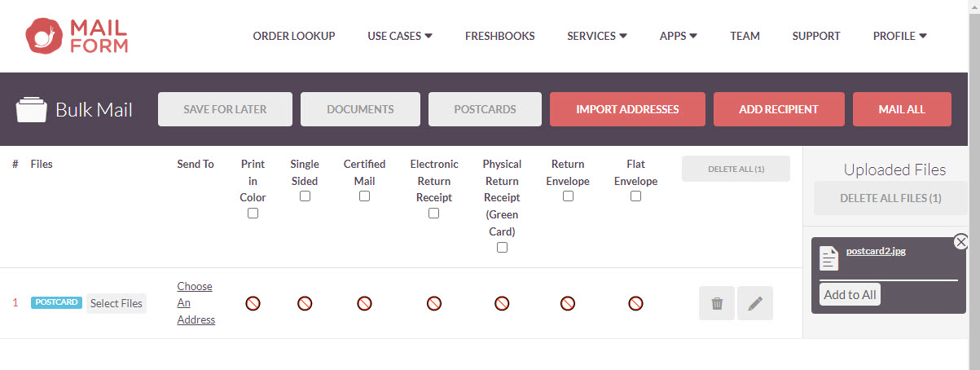Expand the Use Cases dropdown menu
The width and height of the screenshot is (980, 370).
pyautogui.click(x=400, y=36)
